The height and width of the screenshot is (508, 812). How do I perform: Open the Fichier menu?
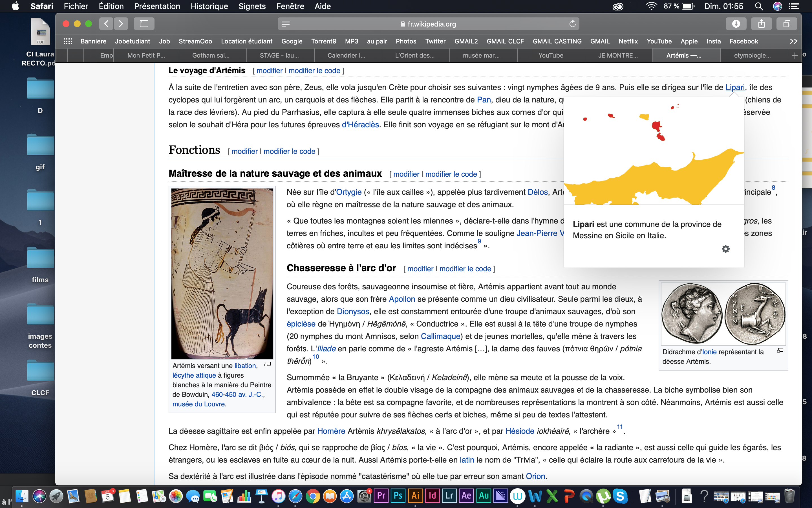[x=76, y=6]
